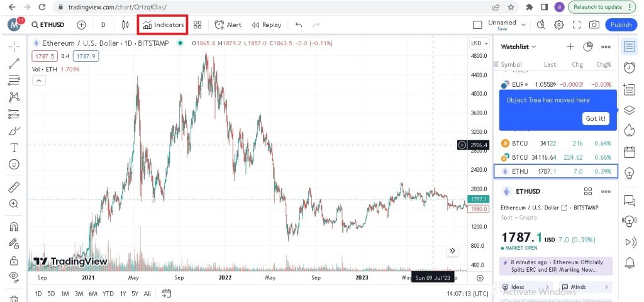
Task: Toggle lock all drawing tools
Action: (14, 260)
